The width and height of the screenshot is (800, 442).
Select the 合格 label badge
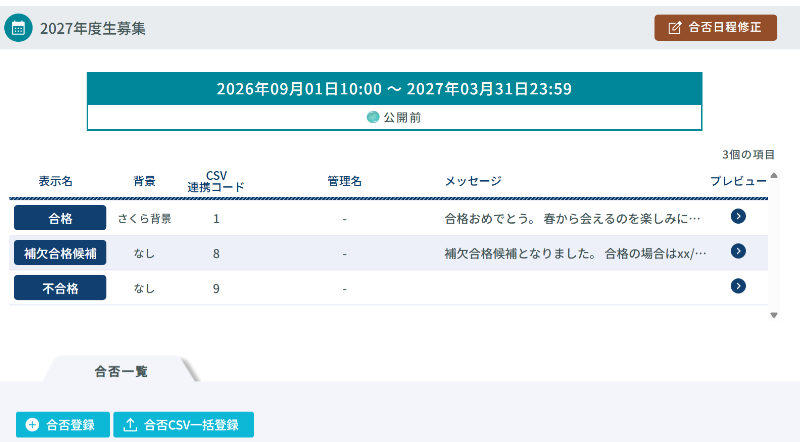(60, 218)
